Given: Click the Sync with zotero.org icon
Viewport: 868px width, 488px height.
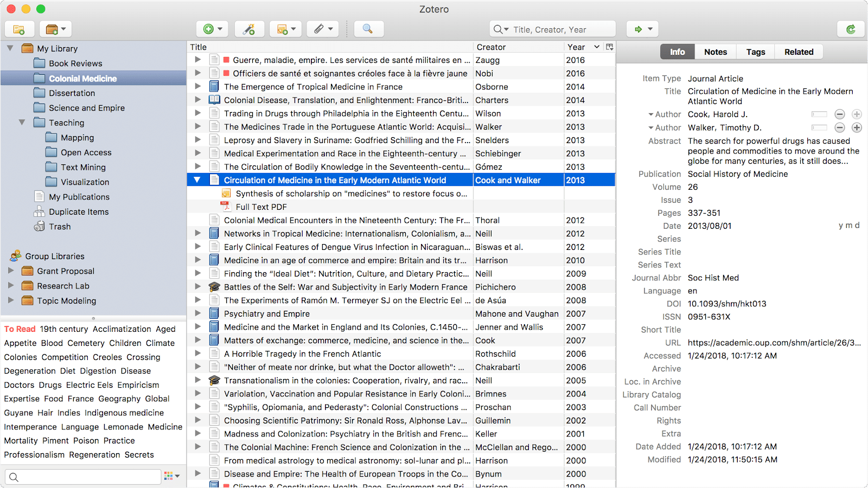Looking at the screenshot, I should pos(851,29).
